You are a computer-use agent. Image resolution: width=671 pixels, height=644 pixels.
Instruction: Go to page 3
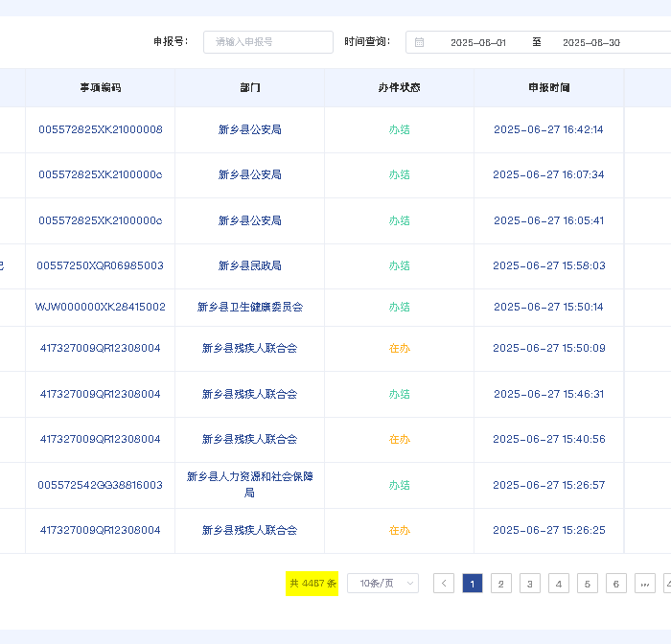[x=530, y=584]
